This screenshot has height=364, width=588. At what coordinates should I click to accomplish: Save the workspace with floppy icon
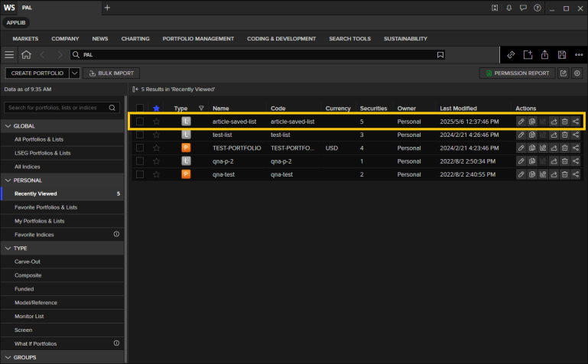pos(562,55)
